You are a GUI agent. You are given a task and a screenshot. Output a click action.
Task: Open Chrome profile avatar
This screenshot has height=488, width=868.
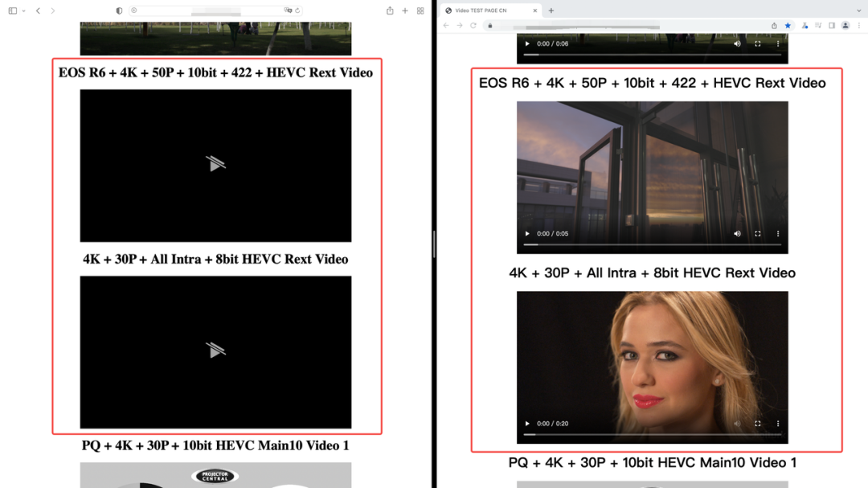(x=845, y=26)
